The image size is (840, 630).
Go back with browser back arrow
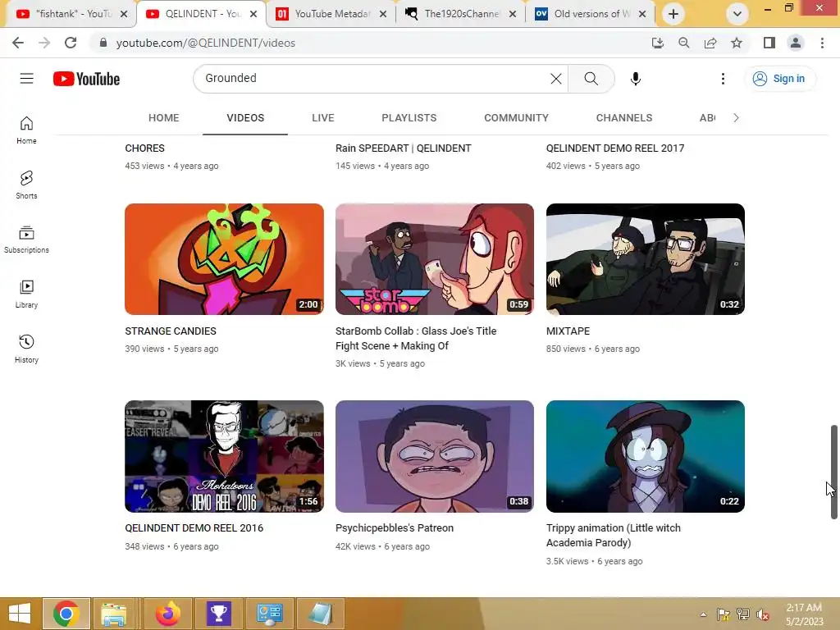click(18, 43)
